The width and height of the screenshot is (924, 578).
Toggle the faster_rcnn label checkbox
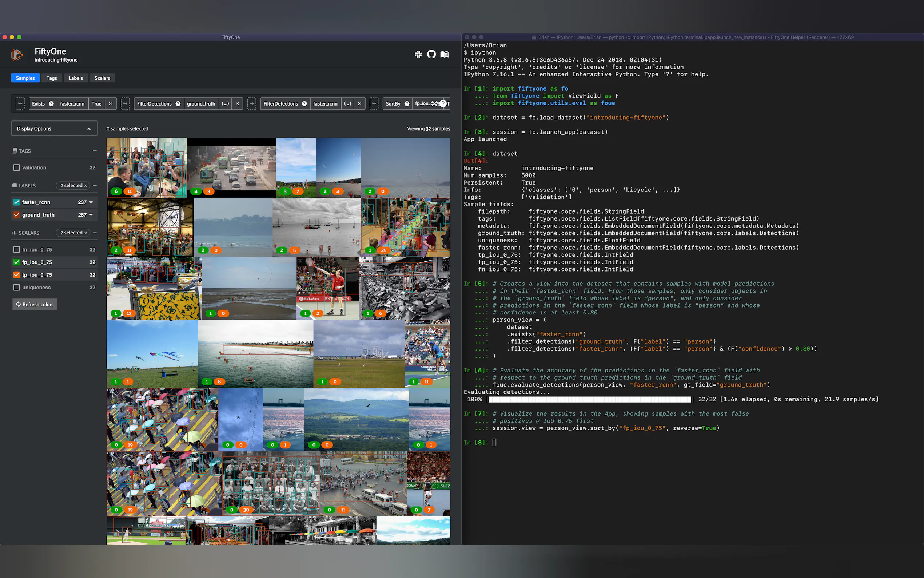click(16, 202)
